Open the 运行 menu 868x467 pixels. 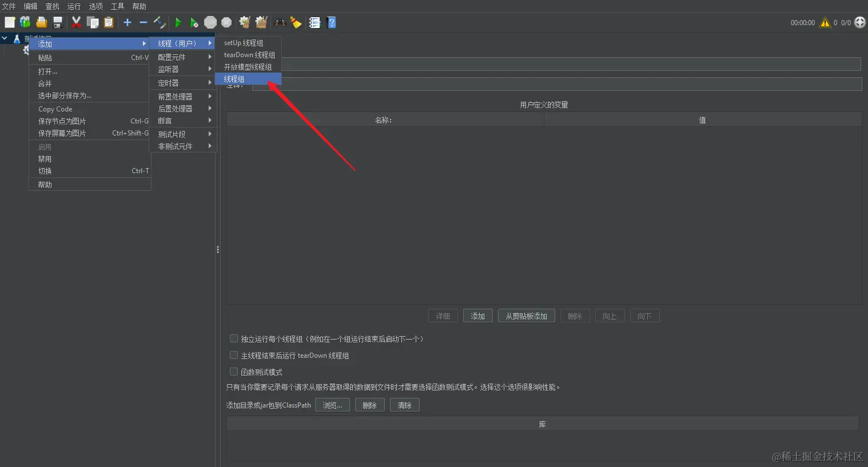tap(74, 6)
